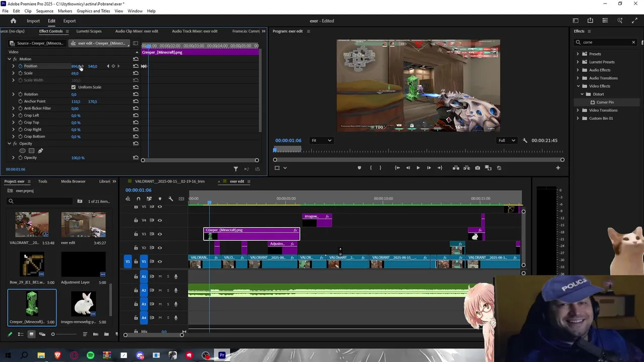Screen dimensions: 644x362
Task: Click the captions track options CC icon
Action: 181,199
